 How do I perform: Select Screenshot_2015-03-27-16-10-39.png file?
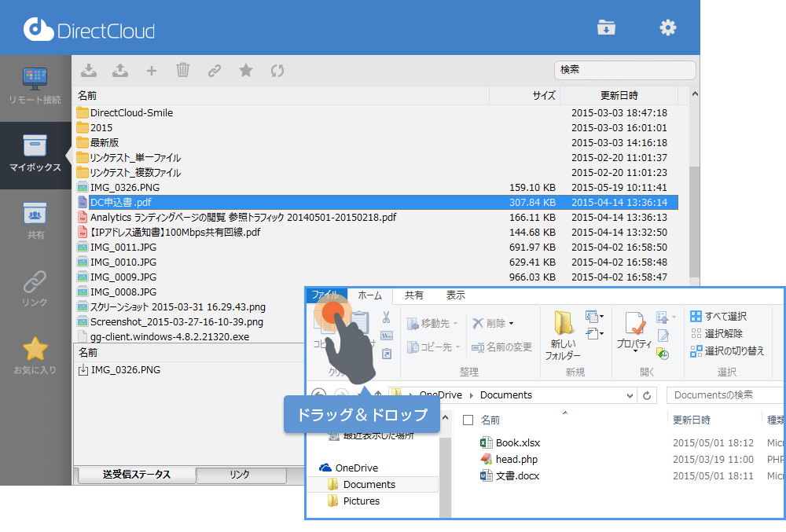point(176,322)
